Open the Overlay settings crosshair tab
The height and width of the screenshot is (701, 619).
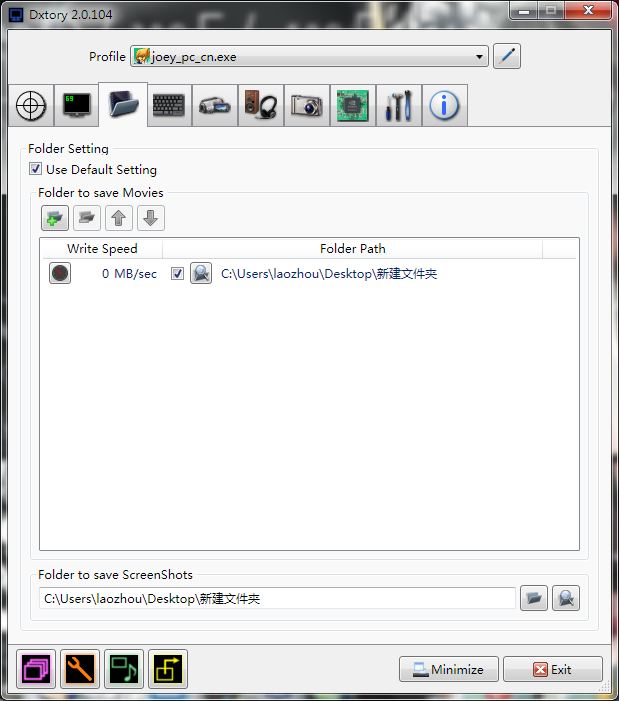point(31,106)
